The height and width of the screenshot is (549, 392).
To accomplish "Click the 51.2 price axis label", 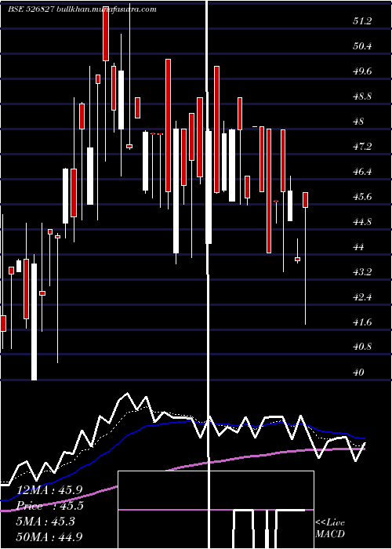I will coord(362,21).
